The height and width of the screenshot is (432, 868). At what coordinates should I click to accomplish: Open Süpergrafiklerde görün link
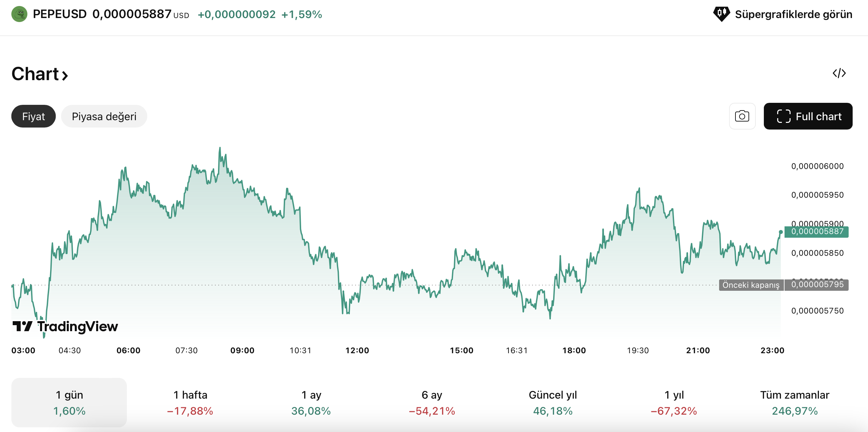(793, 14)
